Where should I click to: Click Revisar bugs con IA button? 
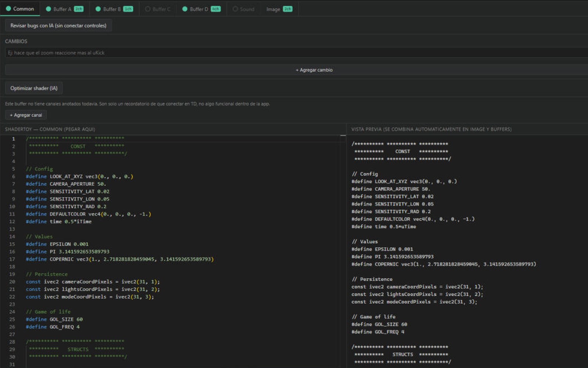58,25
